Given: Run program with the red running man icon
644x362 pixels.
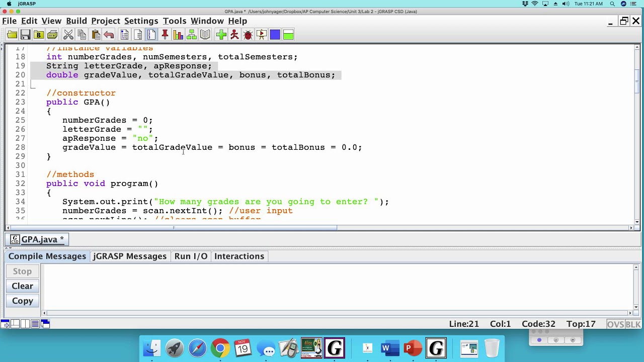Looking at the screenshot, I should 234,35.
